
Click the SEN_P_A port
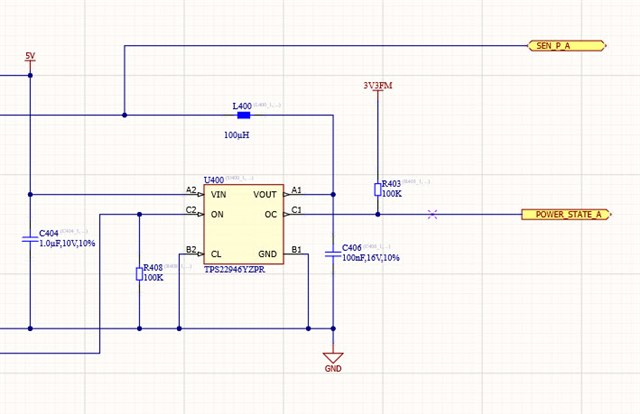coord(567,46)
